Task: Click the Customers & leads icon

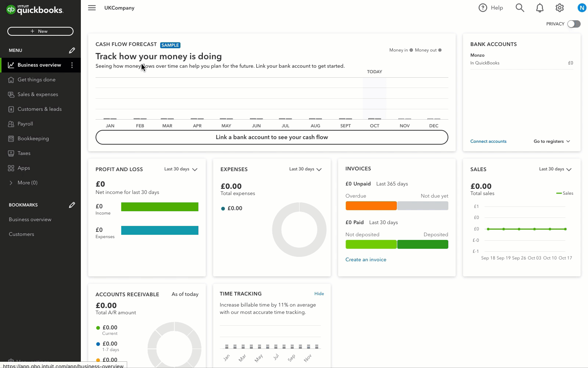Action: [11, 109]
